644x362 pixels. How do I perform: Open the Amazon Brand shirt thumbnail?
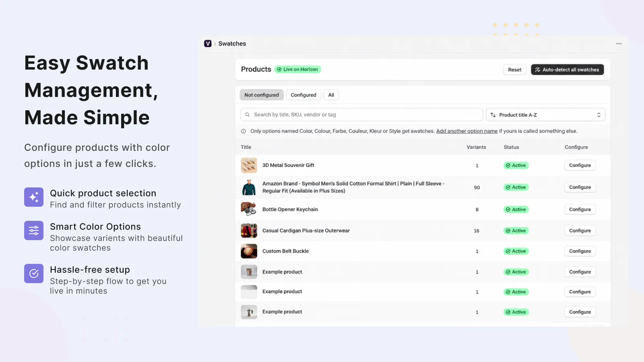[x=249, y=187]
